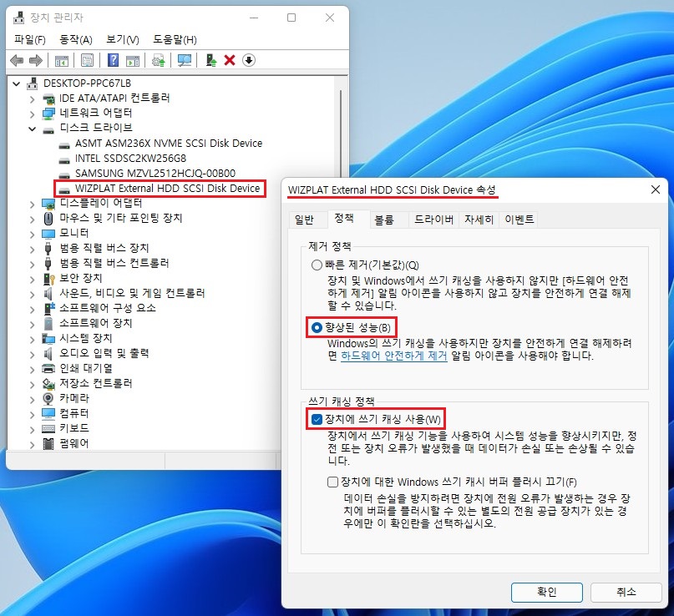674x616 pixels.
Task: Click the 디스크 드라이브 category icon
Action: coord(48,129)
